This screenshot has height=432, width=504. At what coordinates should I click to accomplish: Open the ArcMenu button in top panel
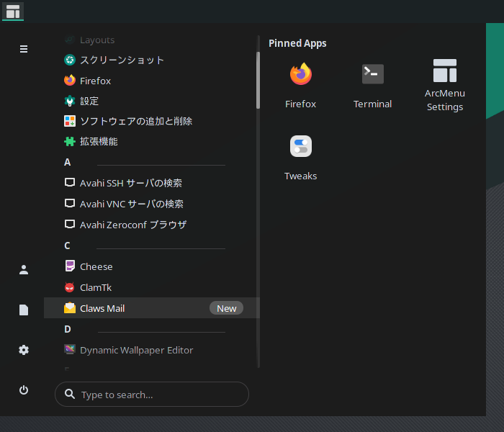click(13, 12)
